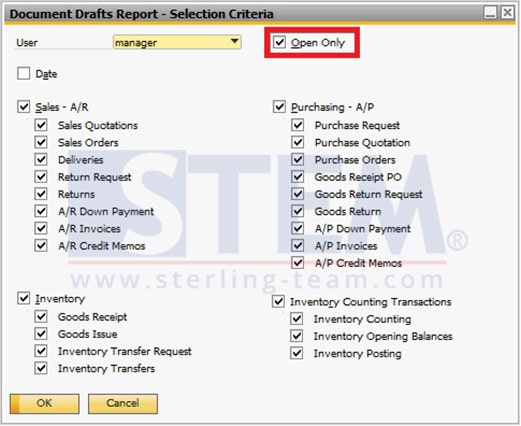Uncheck Sales Orders
The width and height of the screenshot is (521, 426).
click(41, 142)
